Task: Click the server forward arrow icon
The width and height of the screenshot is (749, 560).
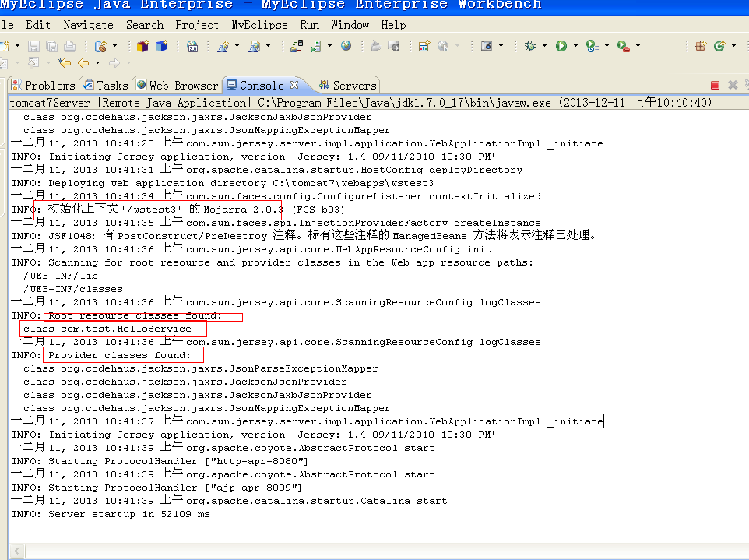Action: tap(394, 46)
